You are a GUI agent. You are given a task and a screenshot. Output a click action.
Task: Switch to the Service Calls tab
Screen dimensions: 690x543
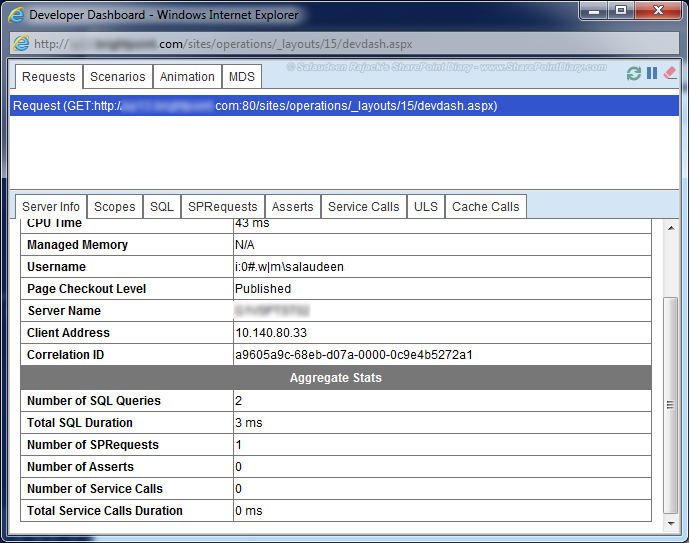(364, 206)
